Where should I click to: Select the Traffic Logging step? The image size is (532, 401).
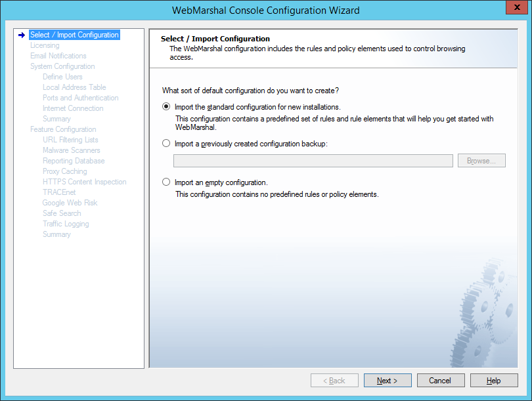tap(66, 224)
